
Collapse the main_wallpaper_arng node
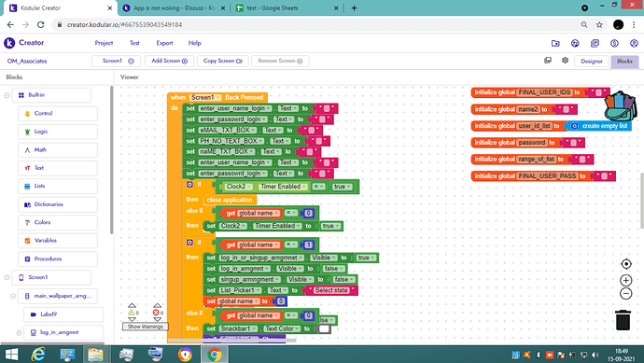pos(13,296)
